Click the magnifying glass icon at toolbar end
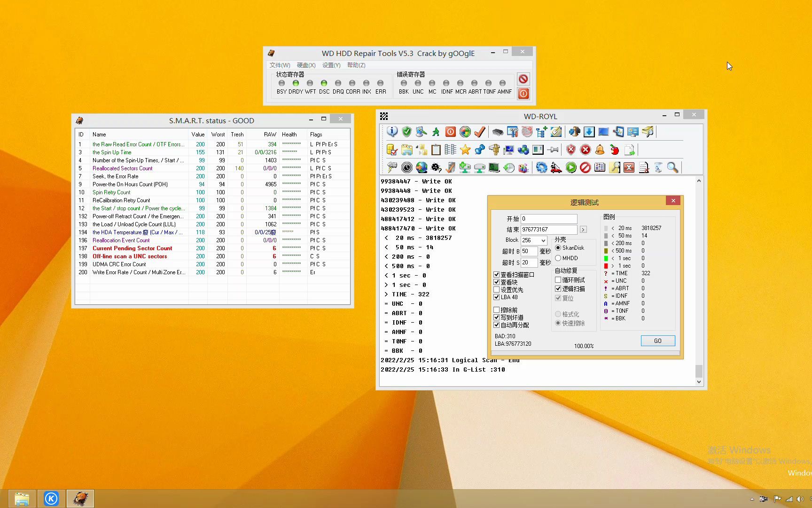The width and height of the screenshot is (812, 508). (672, 167)
